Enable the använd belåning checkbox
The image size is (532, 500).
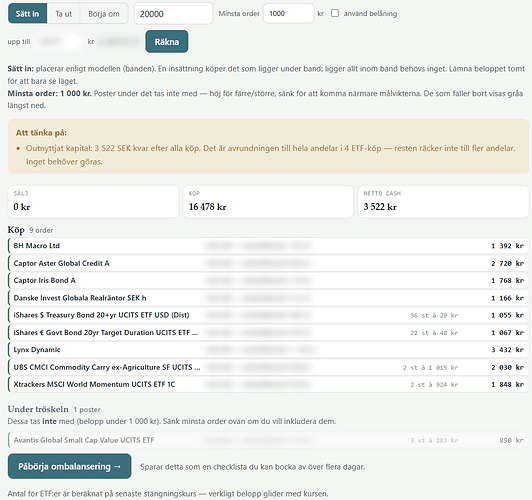pyautogui.click(x=335, y=13)
